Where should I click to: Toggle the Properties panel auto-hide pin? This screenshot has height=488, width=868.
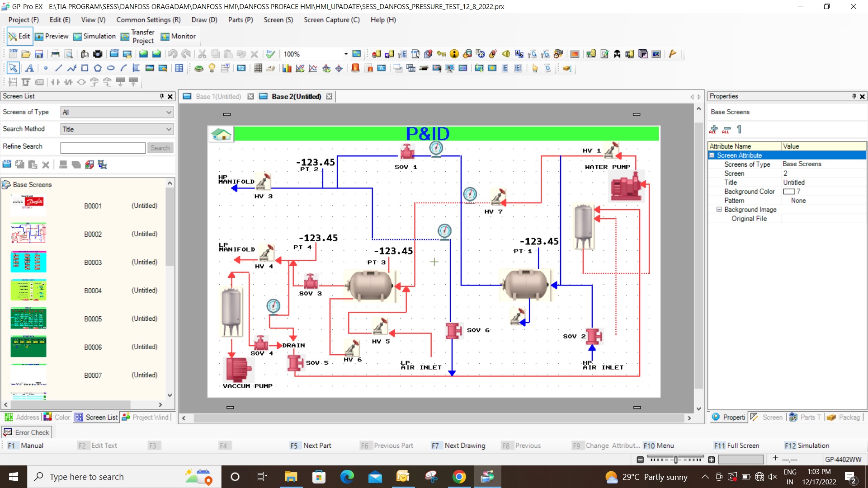(x=854, y=96)
